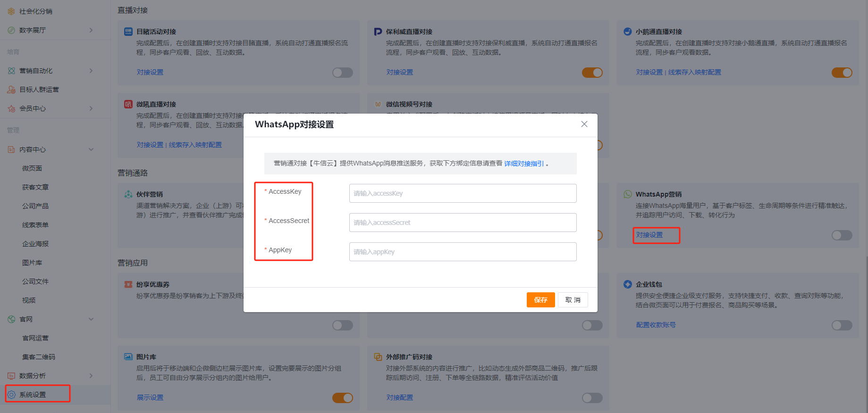Click the 会员中心 sidebar icon
Screen dimensions: 868x413
click(x=11, y=108)
